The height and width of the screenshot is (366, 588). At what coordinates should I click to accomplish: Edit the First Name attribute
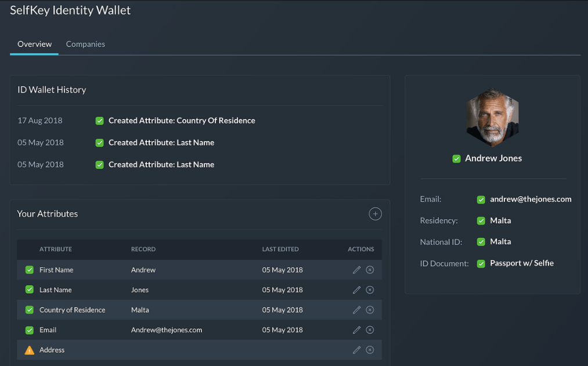click(x=356, y=270)
